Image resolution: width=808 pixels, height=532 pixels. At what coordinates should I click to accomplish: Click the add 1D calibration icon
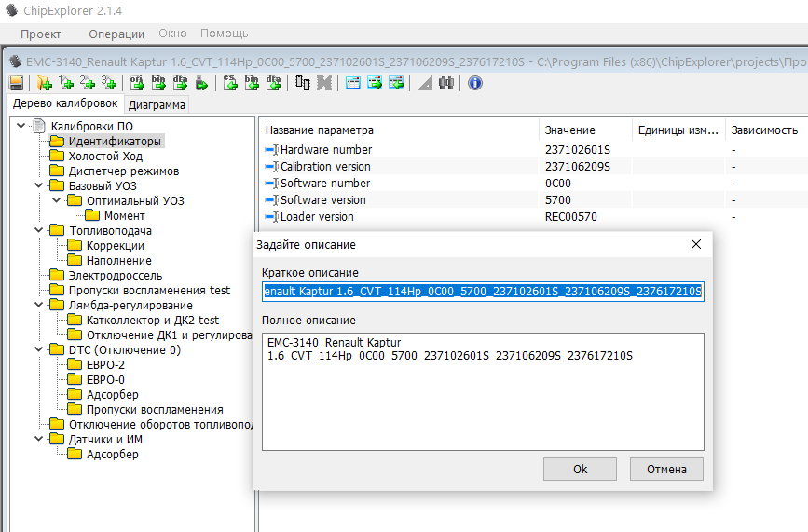(x=66, y=83)
